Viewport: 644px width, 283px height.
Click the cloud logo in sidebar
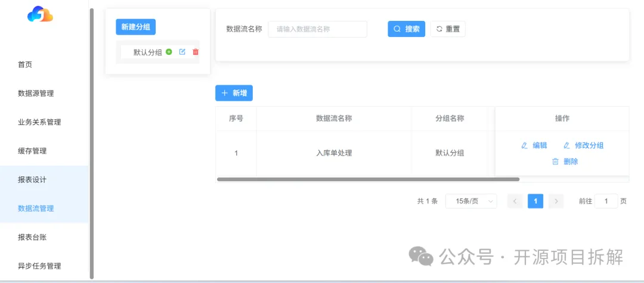(x=41, y=14)
